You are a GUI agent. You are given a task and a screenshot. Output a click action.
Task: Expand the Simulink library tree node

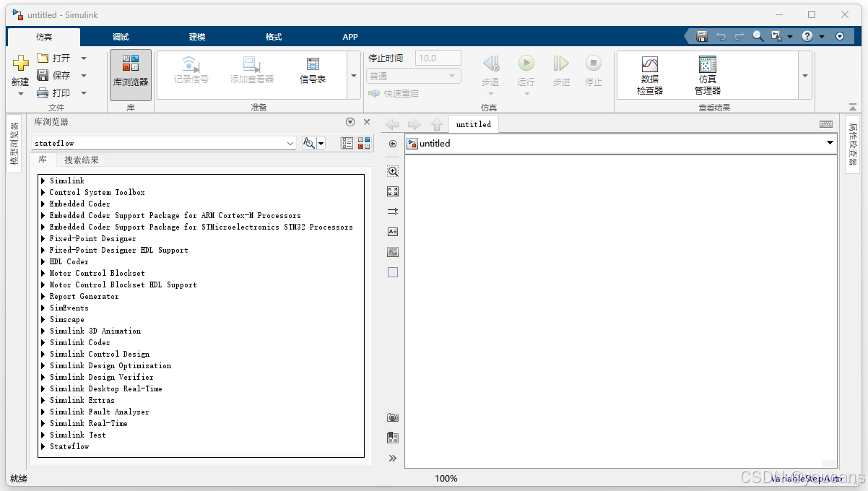point(43,181)
